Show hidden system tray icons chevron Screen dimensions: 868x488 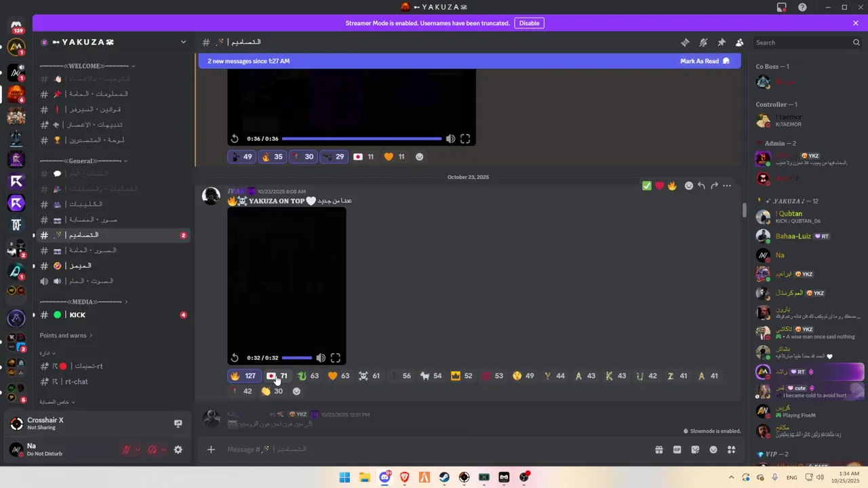731,477
